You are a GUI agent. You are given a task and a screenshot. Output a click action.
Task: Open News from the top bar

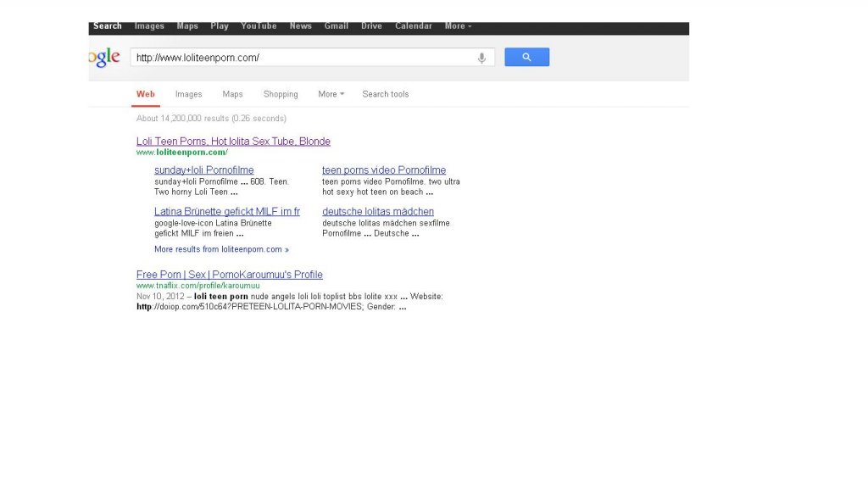click(301, 26)
